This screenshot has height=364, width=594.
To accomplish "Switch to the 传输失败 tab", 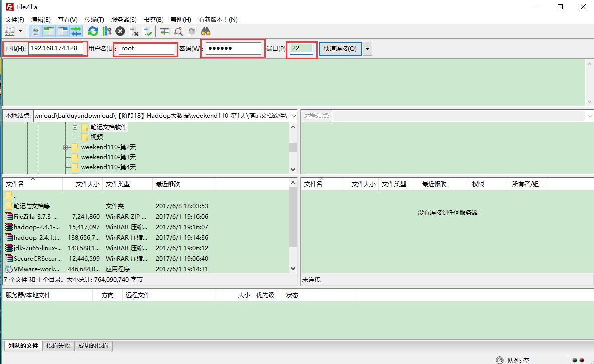I will tap(58, 346).
